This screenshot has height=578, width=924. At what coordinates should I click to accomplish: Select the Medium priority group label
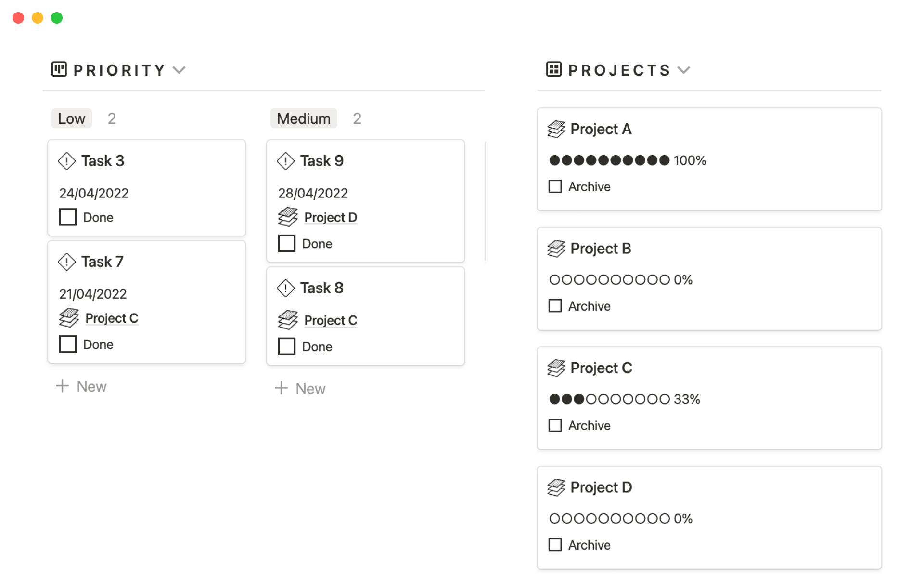coord(304,118)
